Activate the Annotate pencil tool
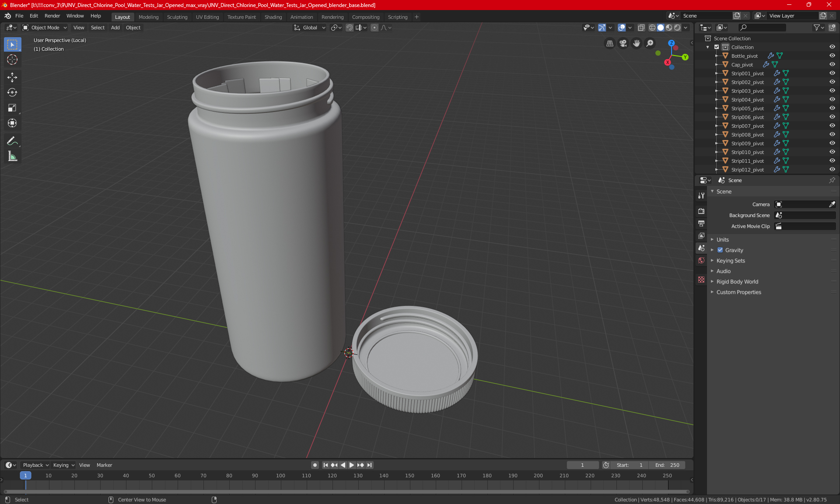840x504 pixels. tap(12, 141)
